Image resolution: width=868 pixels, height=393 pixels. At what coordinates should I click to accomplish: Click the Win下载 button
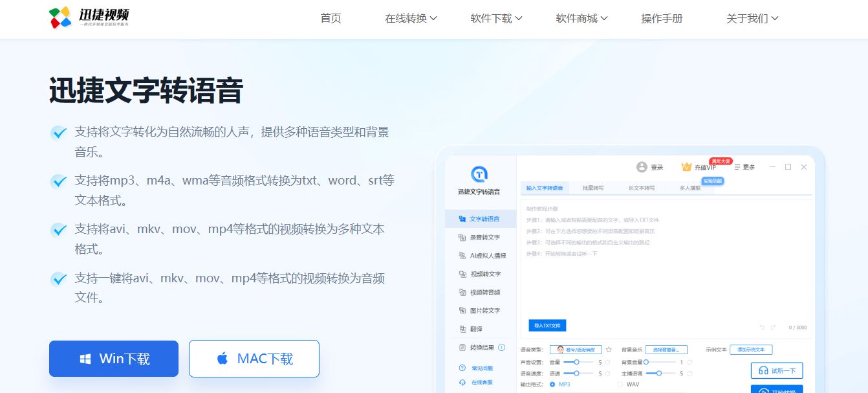(x=114, y=359)
